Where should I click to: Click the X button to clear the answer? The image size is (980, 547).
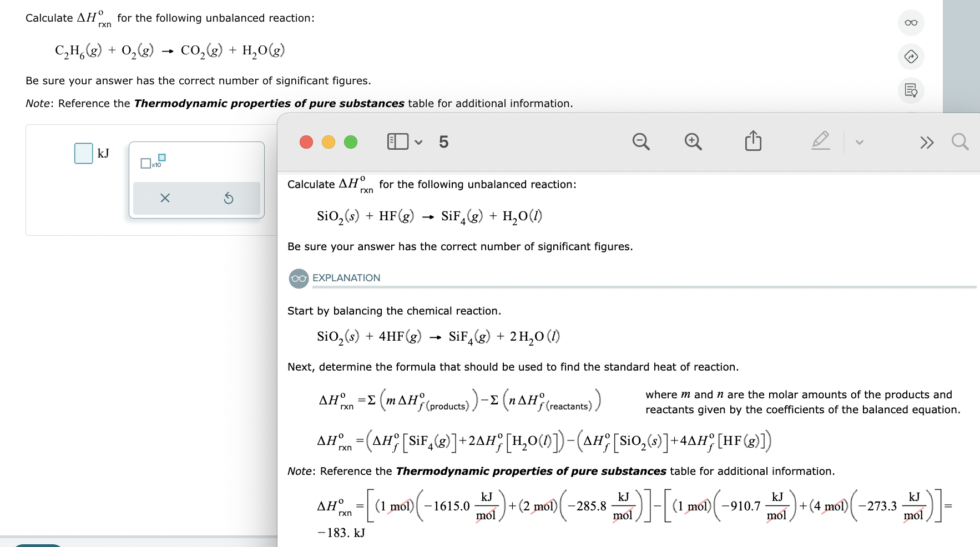[x=164, y=198]
